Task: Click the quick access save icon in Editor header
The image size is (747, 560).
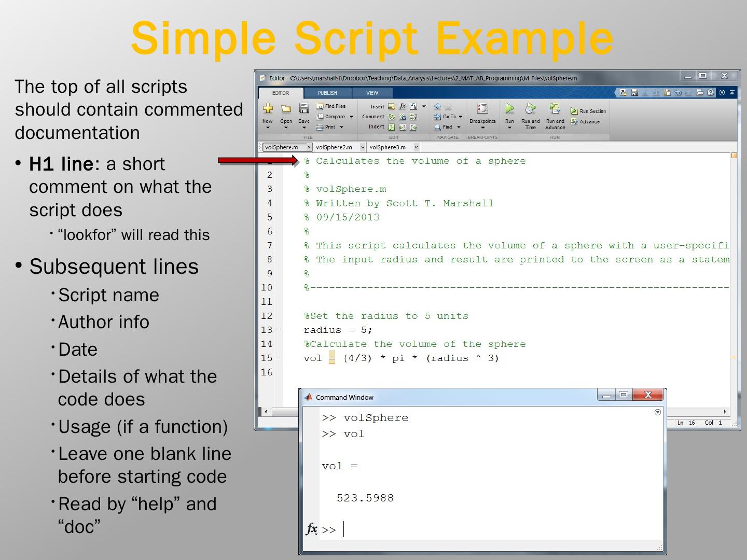Action: [x=634, y=93]
